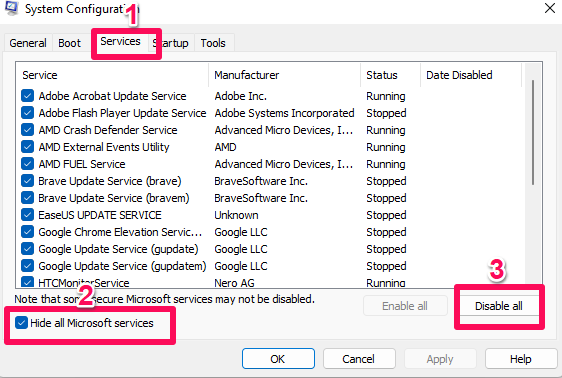This screenshot has width=562, height=378.
Task: Click the Help button
Action: coord(521,359)
